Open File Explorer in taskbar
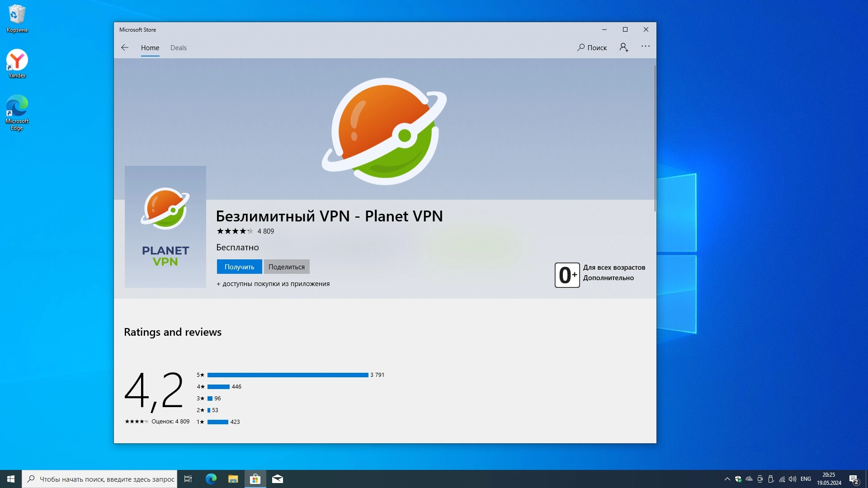The image size is (868, 488). click(x=233, y=479)
